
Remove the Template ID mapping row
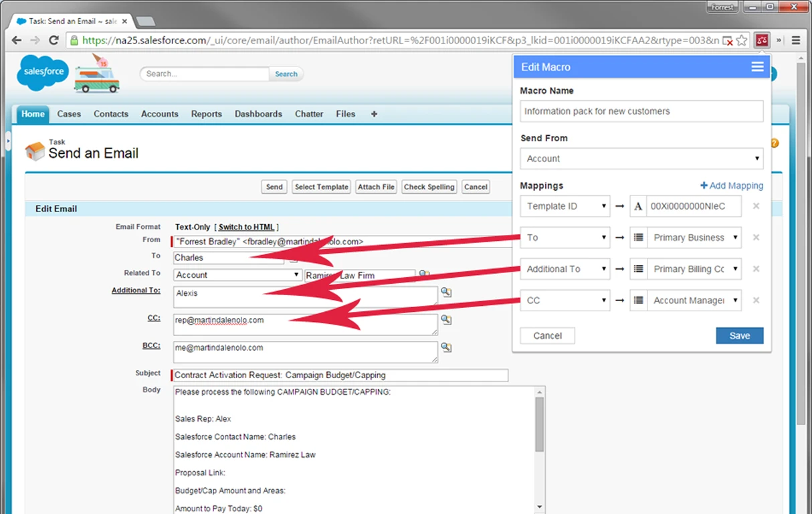pos(756,206)
